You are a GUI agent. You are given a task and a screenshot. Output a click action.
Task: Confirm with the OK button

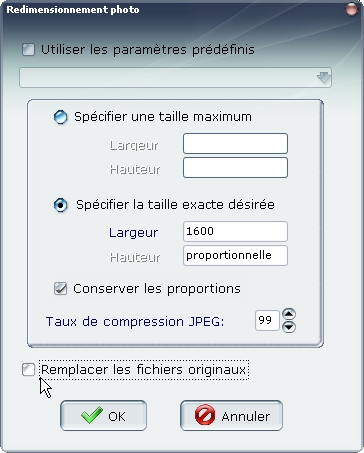[103, 416]
